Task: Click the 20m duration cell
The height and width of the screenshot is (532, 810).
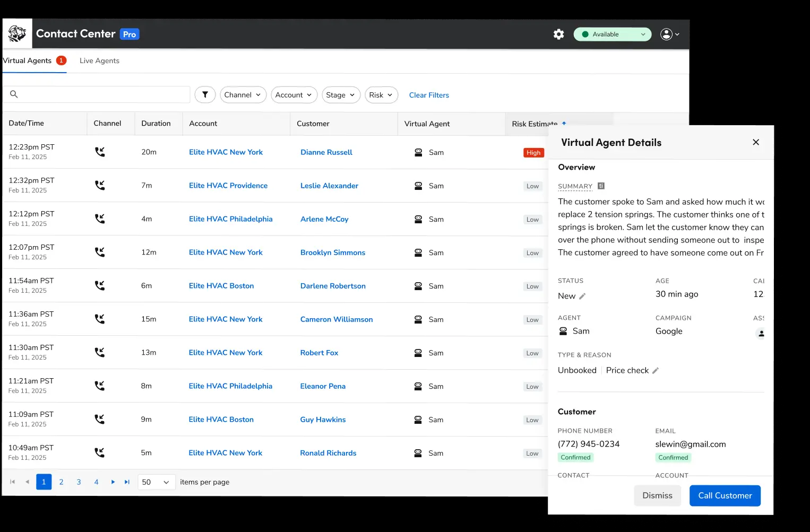Action: pyautogui.click(x=149, y=152)
